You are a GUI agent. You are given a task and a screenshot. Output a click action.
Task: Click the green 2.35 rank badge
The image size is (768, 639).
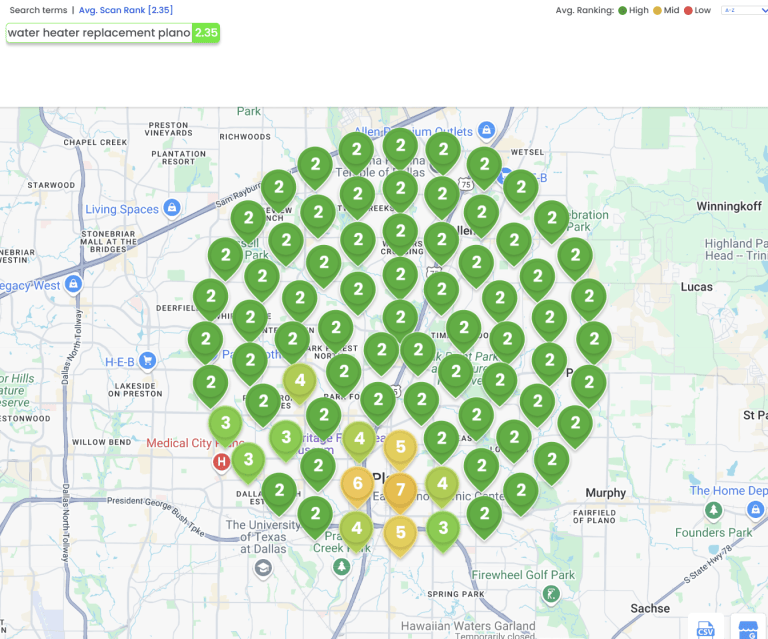(x=206, y=33)
